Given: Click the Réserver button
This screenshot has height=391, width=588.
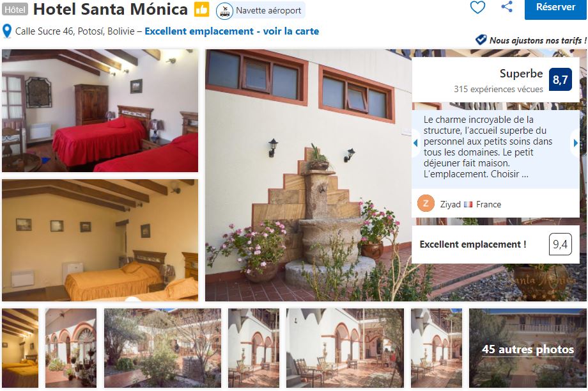Looking at the screenshot, I should (555, 8).
